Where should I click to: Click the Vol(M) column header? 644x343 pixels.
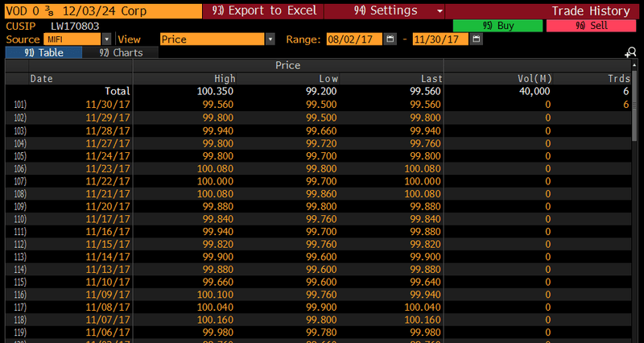coord(533,78)
